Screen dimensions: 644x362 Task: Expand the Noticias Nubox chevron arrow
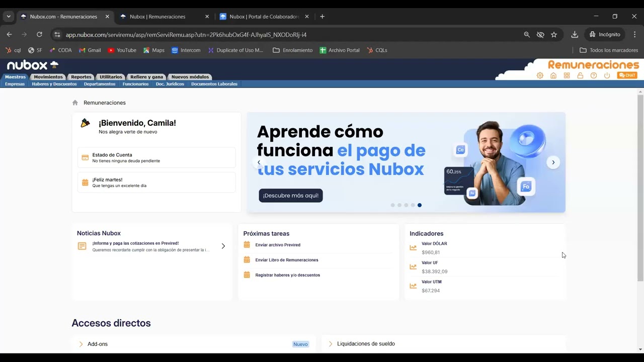223,246
